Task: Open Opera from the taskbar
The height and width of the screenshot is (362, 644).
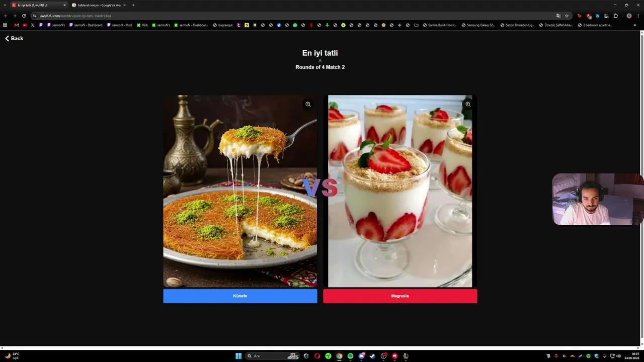Action: [317, 356]
